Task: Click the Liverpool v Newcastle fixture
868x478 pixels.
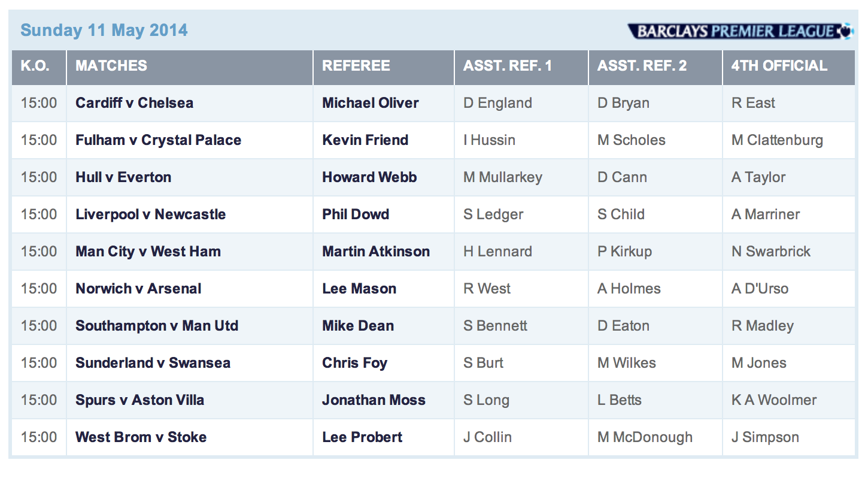Action: (x=151, y=214)
